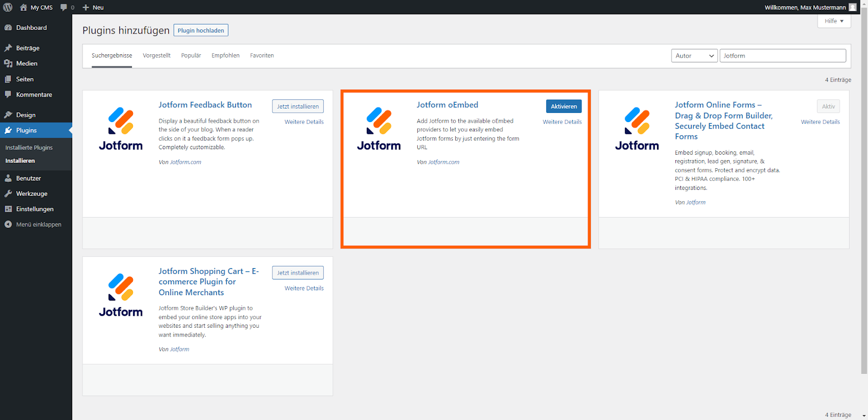The image size is (868, 420).
Task: Open Weitere Details for Jotform Shopping Cart
Action: [304, 289]
